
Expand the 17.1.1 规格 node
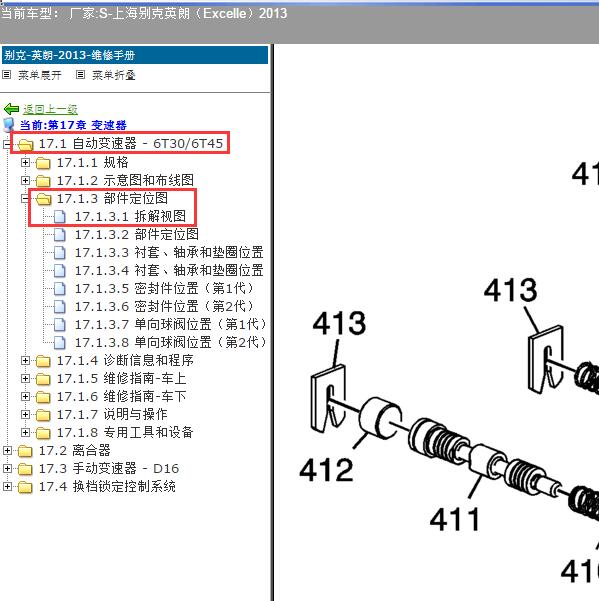pyautogui.click(x=25, y=163)
